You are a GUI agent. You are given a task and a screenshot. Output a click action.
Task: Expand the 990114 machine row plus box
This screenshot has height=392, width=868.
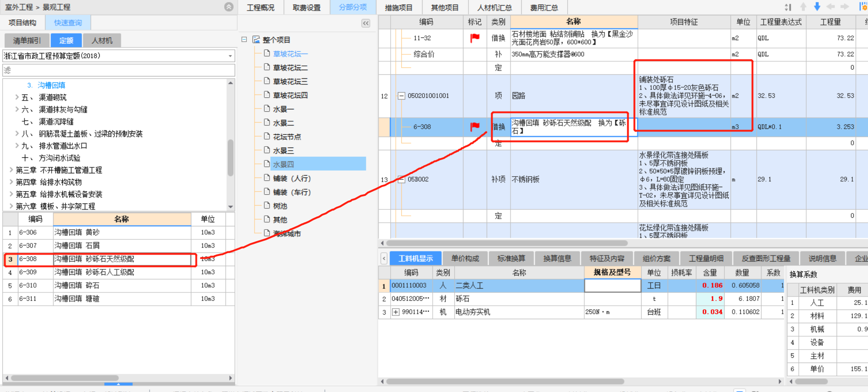click(x=396, y=312)
